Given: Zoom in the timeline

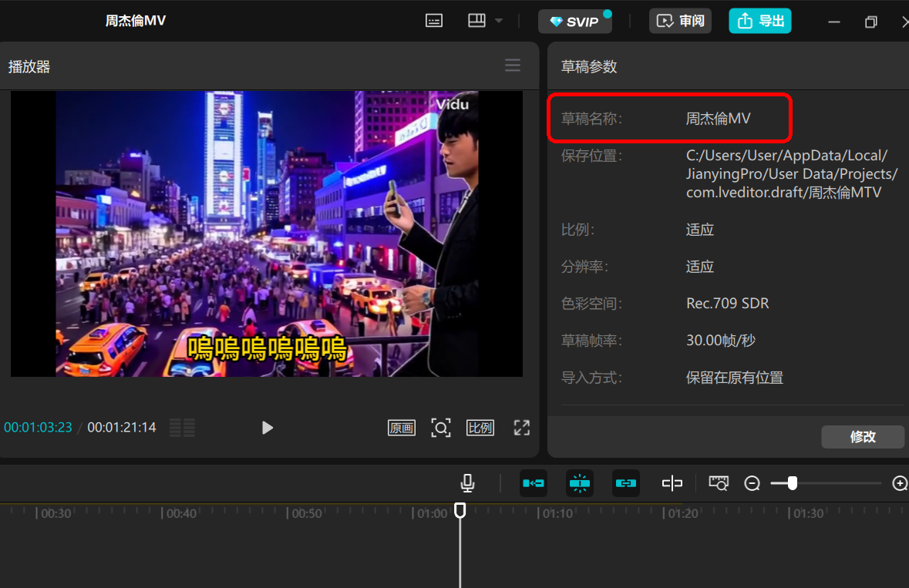Looking at the screenshot, I should tap(900, 483).
